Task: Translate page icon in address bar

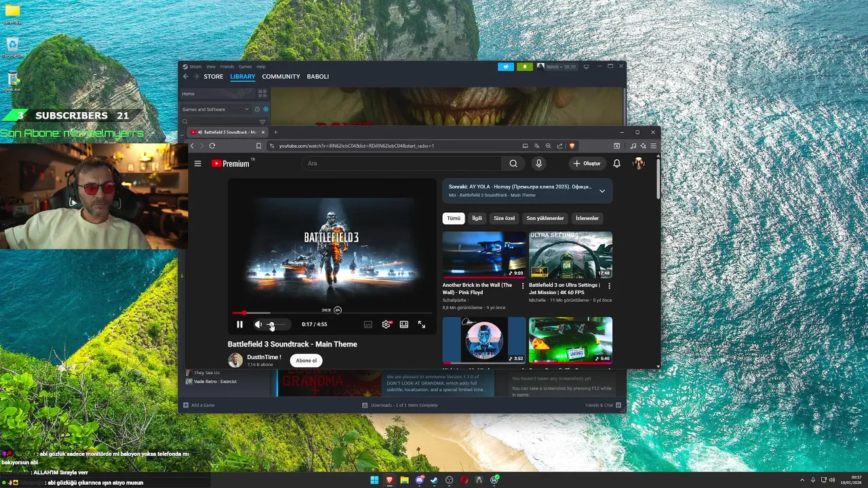Action: pyautogui.click(x=536, y=146)
